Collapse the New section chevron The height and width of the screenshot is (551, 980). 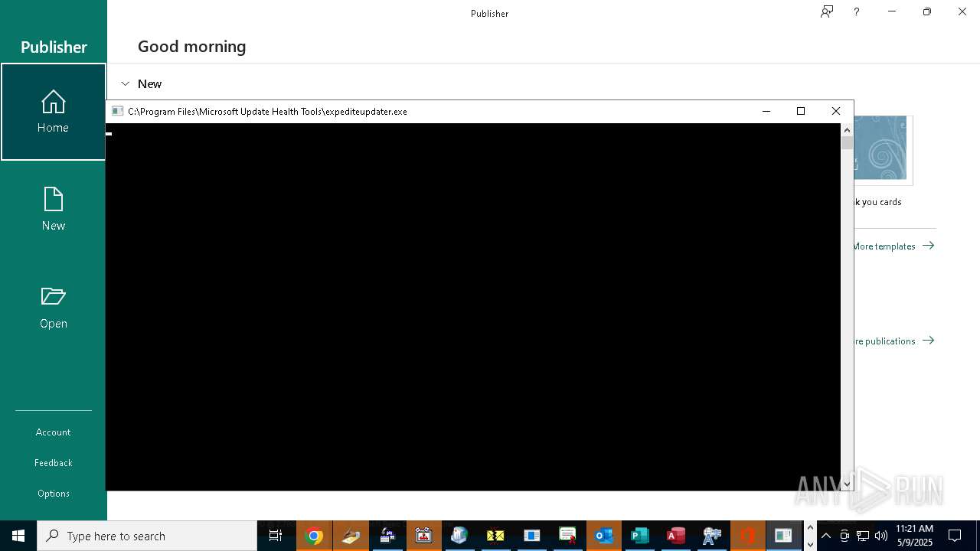click(126, 83)
